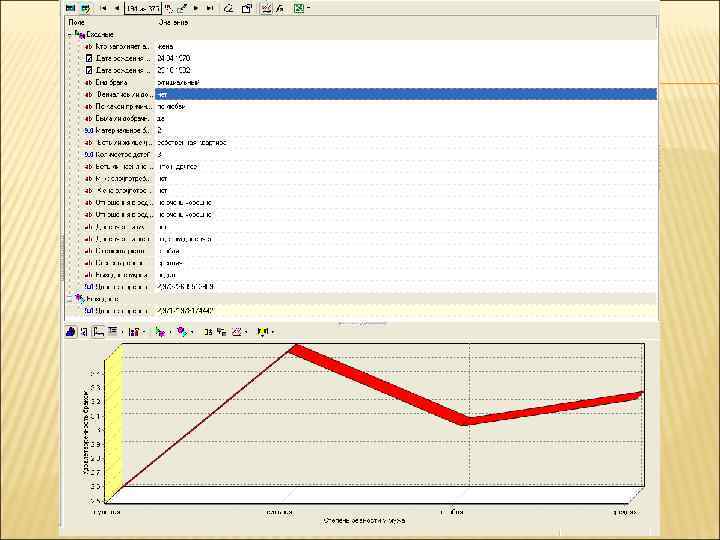720x540 pixels.
Task: Switch to form view icon in top toolbar
Action: (86, 8)
